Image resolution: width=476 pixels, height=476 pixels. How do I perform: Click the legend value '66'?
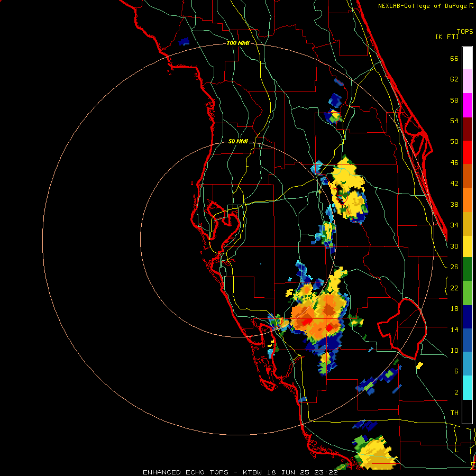(454, 59)
